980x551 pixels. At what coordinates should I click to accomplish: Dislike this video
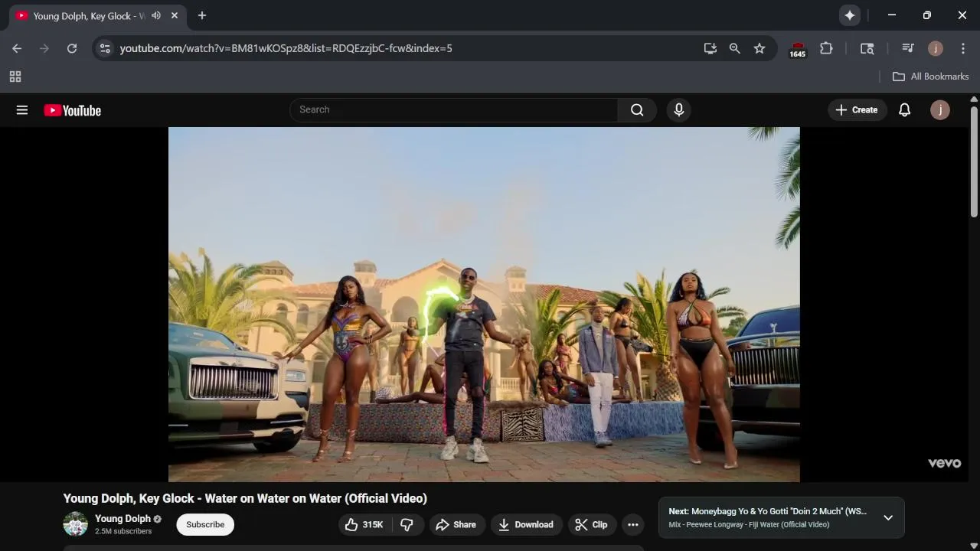pyautogui.click(x=407, y=524)
